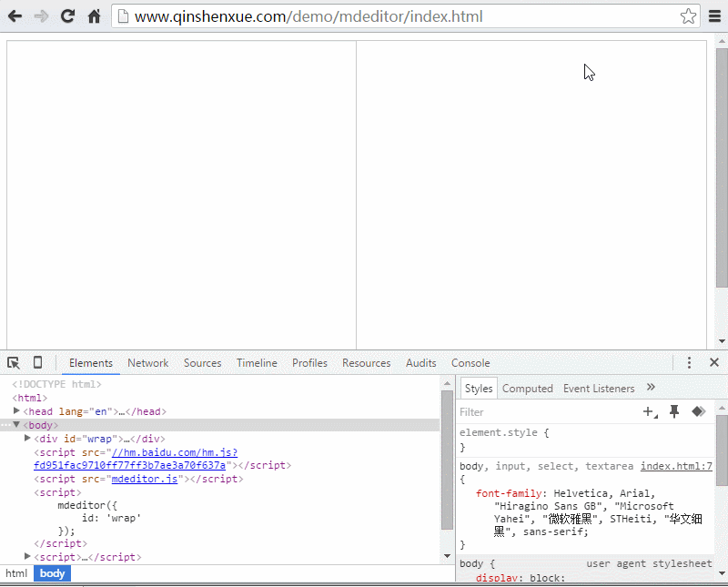
Task: Show more Styles sidebar tabs chevron
Action: 651,388
